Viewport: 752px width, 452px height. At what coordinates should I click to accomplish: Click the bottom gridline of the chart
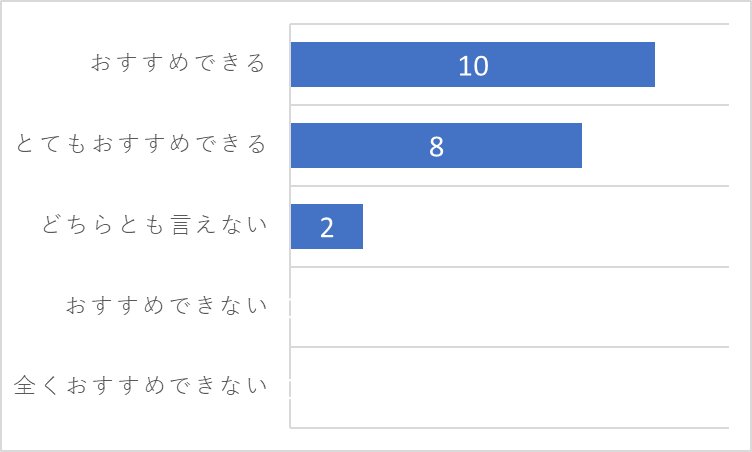pyautogui.click(x=509, y=428)
